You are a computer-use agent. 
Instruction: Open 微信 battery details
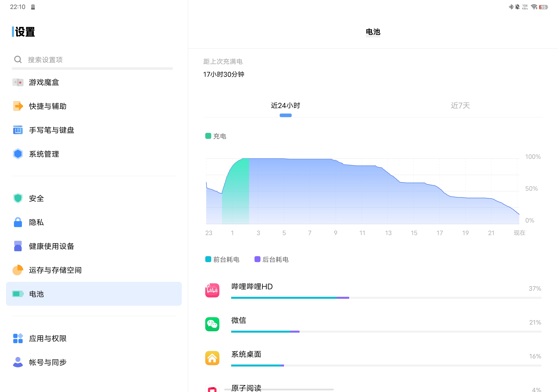[x=373, y=324]
